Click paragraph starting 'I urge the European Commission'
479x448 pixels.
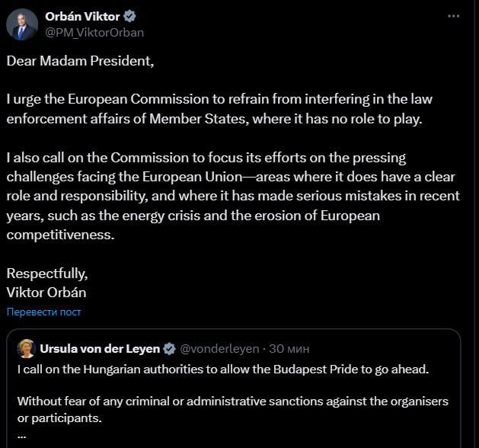pos(219,109)
